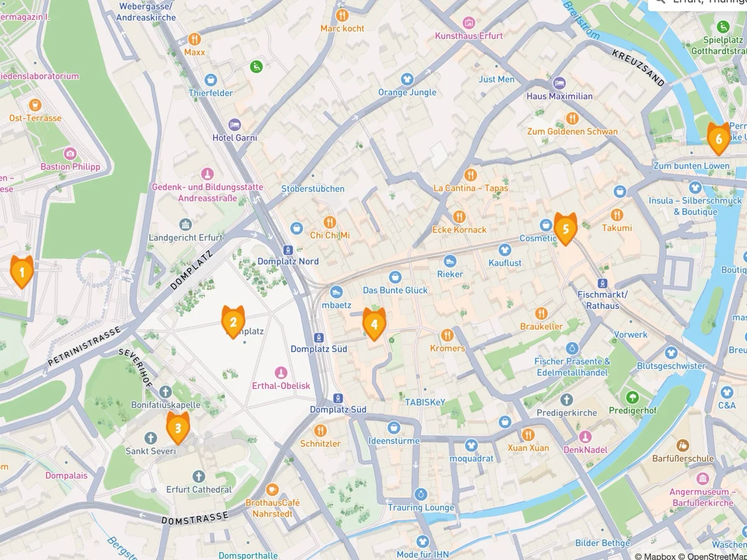Select the Predigerhof park icon

point(632,397)
